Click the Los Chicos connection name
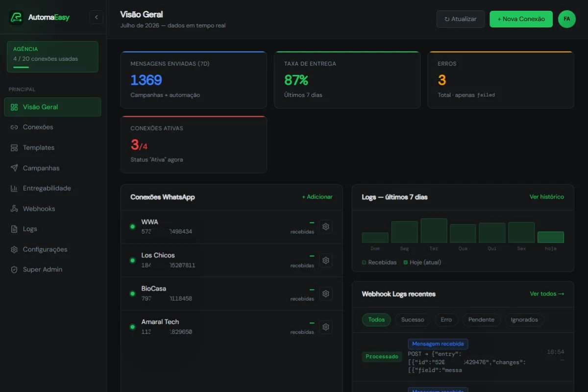This screenshot has width=588, height=392. point(158,255)
